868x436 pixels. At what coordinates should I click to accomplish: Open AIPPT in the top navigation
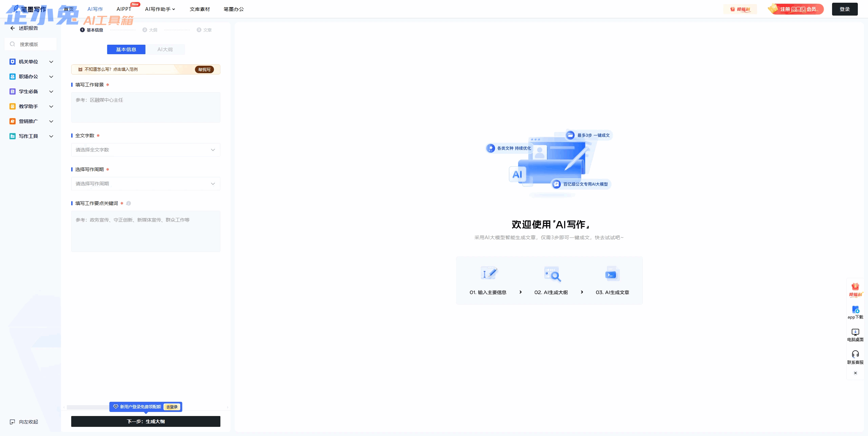pyautogui.click(x=124, y=9)
